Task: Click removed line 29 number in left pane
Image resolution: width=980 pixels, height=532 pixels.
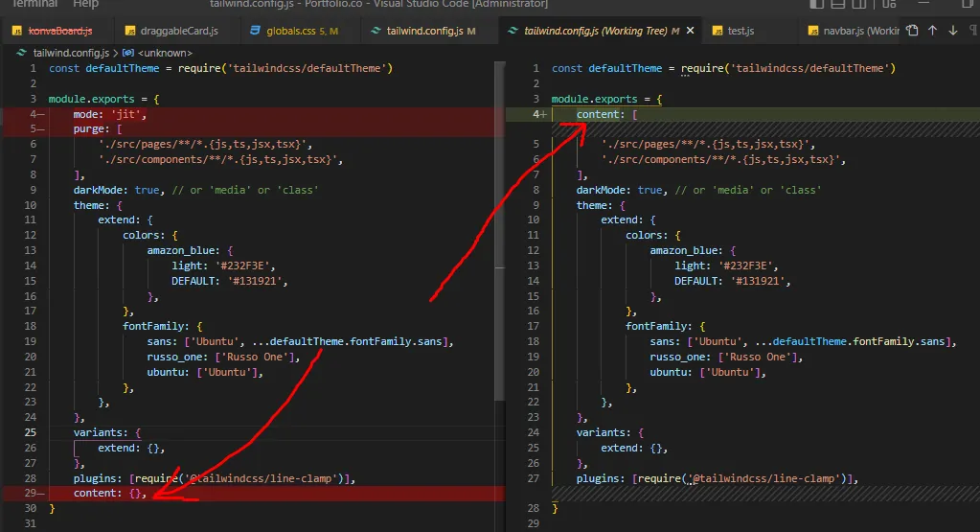Action: pyautogui.click(x=31, y=493)
